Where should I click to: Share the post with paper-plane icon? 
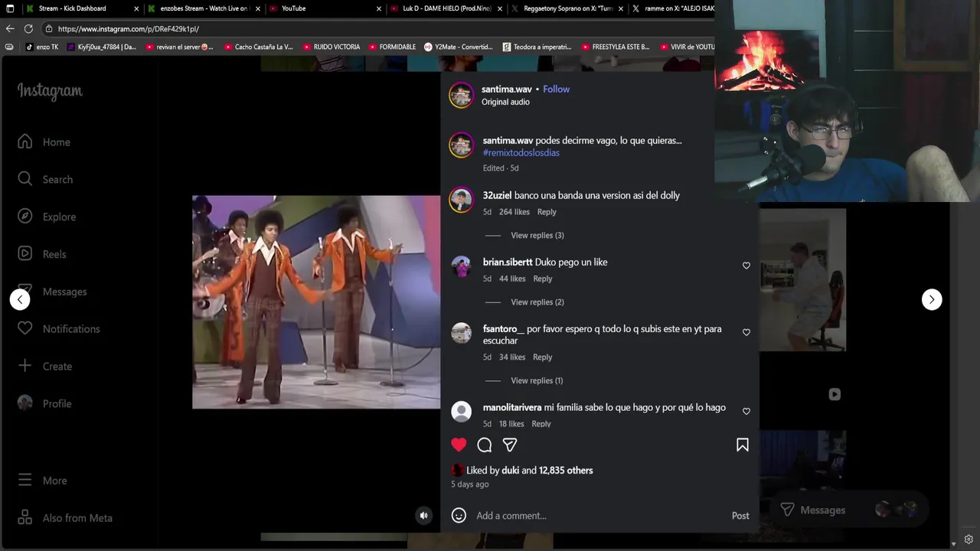coord(510,445)
